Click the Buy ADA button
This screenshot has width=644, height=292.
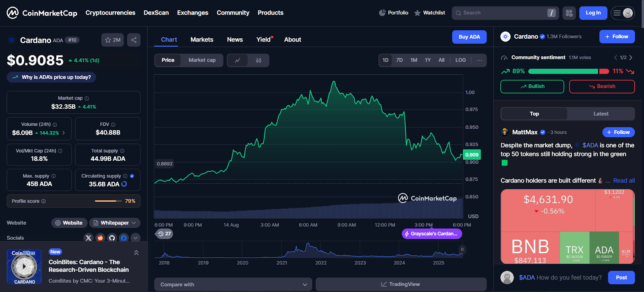click(x=469, y=37)
